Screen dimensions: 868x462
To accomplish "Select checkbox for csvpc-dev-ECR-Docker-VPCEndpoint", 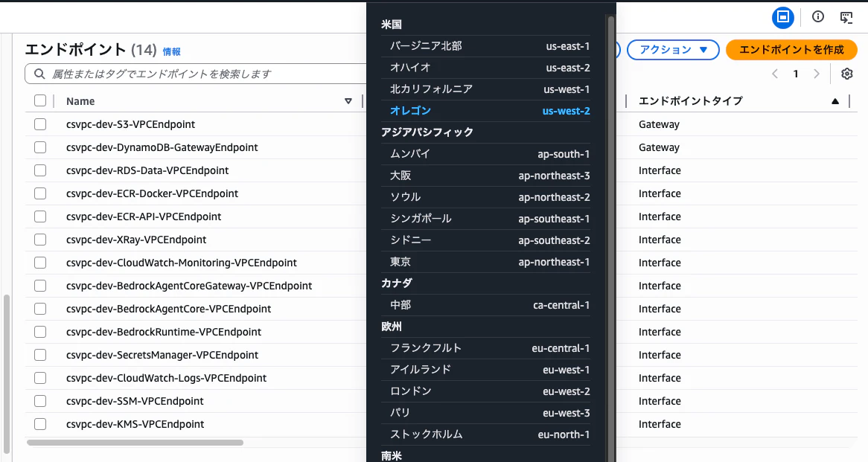I will point(40,193).
